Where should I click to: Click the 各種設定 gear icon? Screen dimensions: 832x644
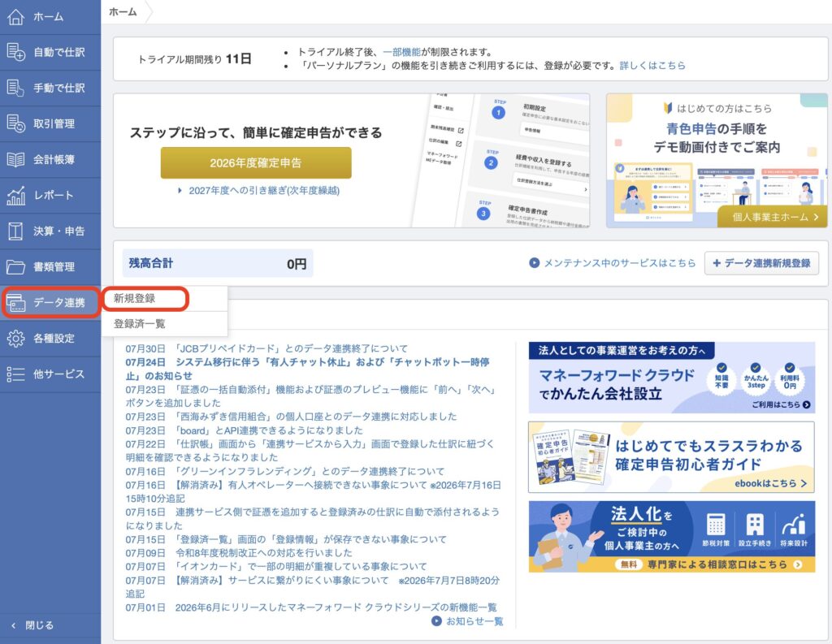15,339
